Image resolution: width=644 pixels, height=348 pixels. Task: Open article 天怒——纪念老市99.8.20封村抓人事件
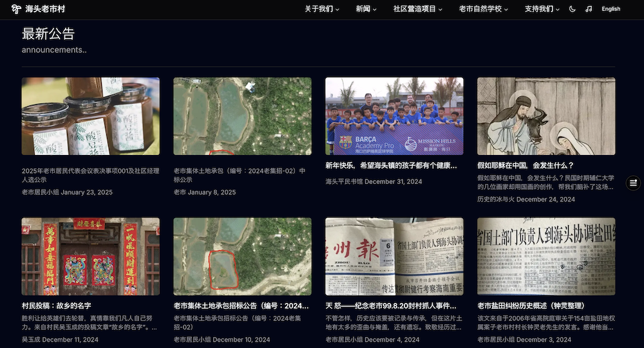pos(391,306)
